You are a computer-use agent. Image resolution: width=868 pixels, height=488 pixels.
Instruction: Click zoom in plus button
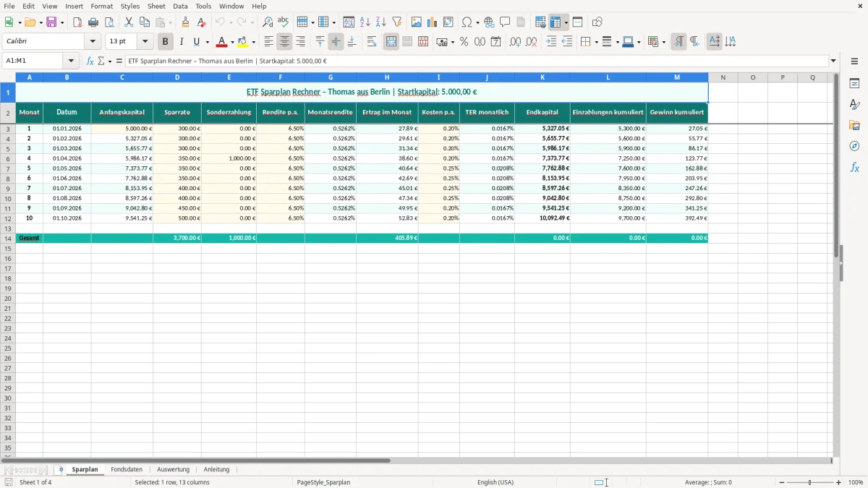[x=839, y=482]
